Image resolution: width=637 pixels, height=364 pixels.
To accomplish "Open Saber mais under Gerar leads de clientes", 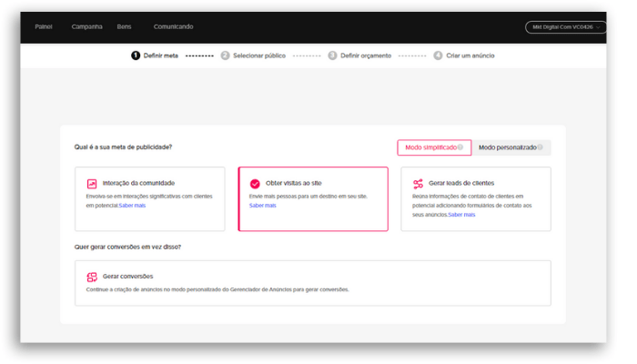I will click(x=461, y=215).
